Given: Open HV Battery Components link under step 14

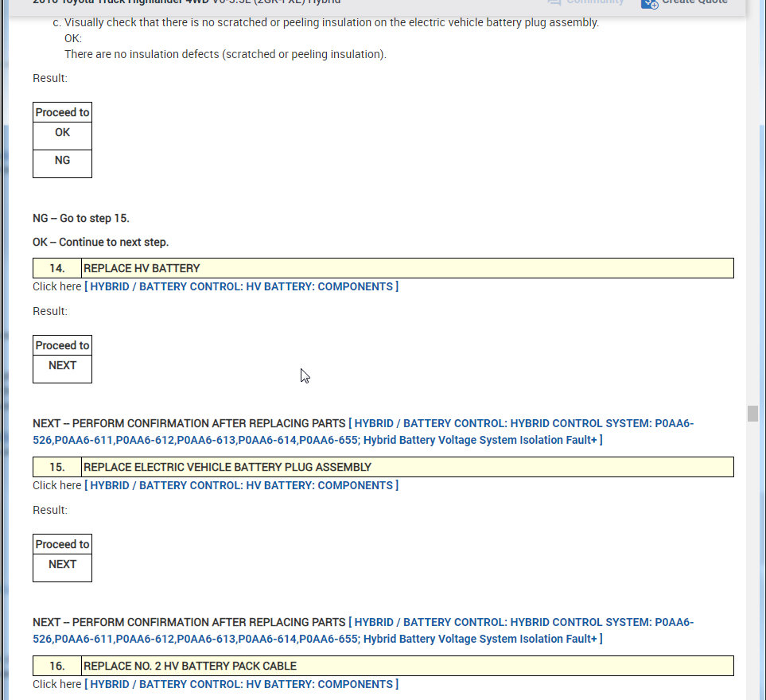Looking at the screenshot, I should click(x=241, y=286).
